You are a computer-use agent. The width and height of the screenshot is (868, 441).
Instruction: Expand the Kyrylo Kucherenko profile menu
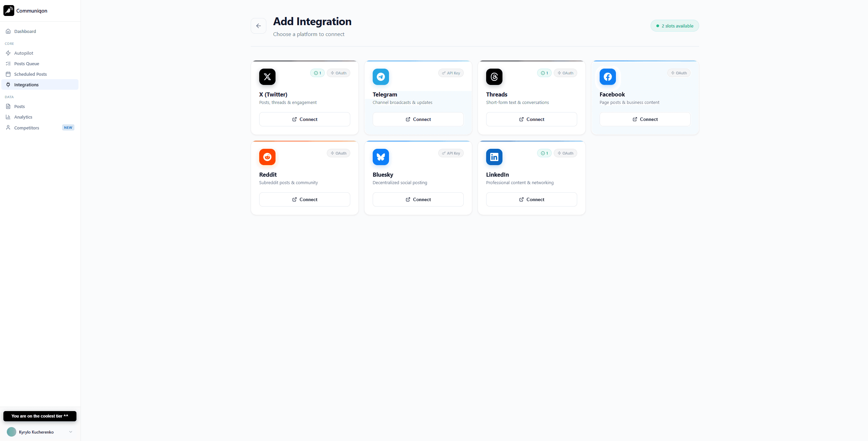(40, 432)
